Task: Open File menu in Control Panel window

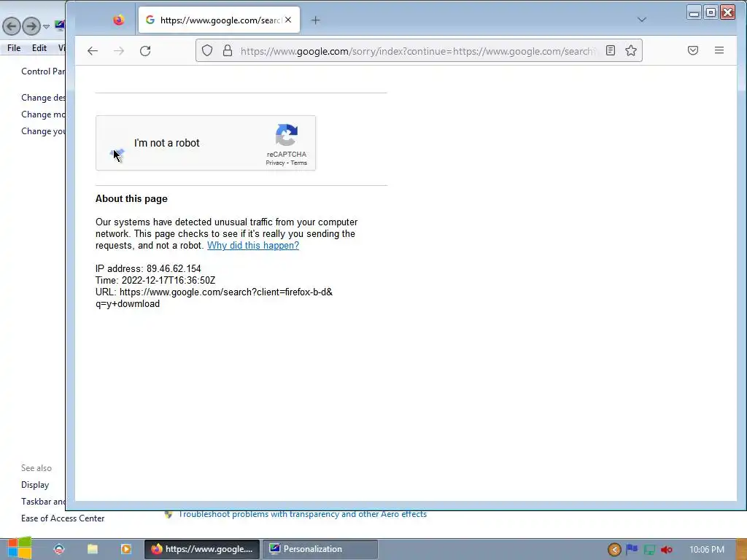Action: [x=14, y=48]
